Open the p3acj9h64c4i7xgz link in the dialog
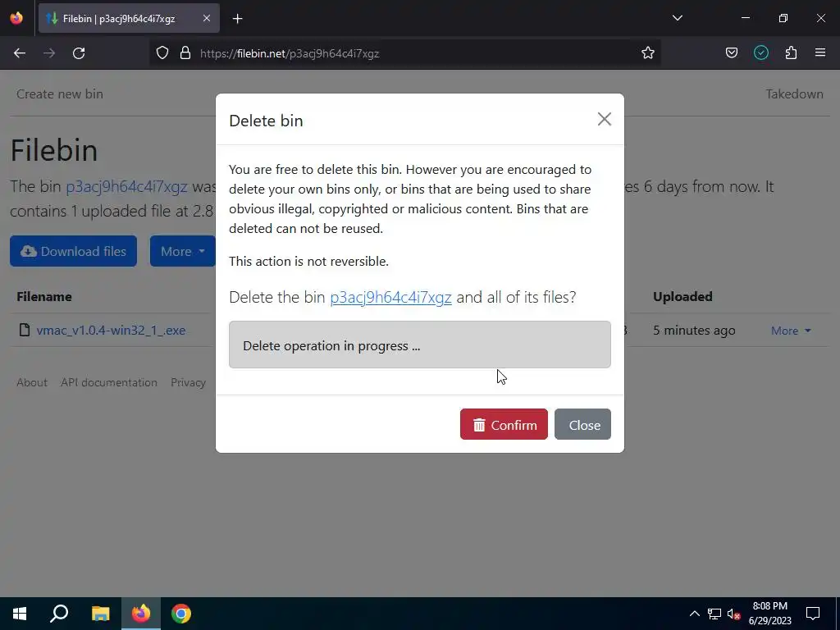 coord(390,297)
